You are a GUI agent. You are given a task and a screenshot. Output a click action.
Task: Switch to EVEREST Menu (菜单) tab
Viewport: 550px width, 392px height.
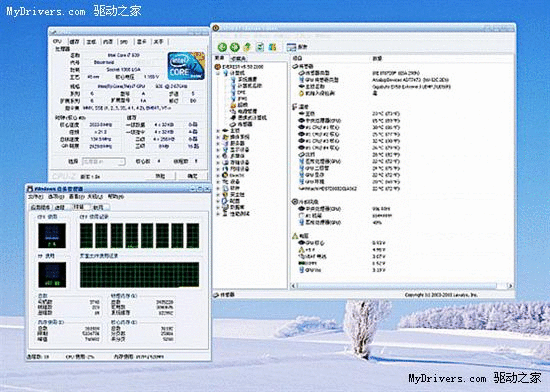pos(220,58)
